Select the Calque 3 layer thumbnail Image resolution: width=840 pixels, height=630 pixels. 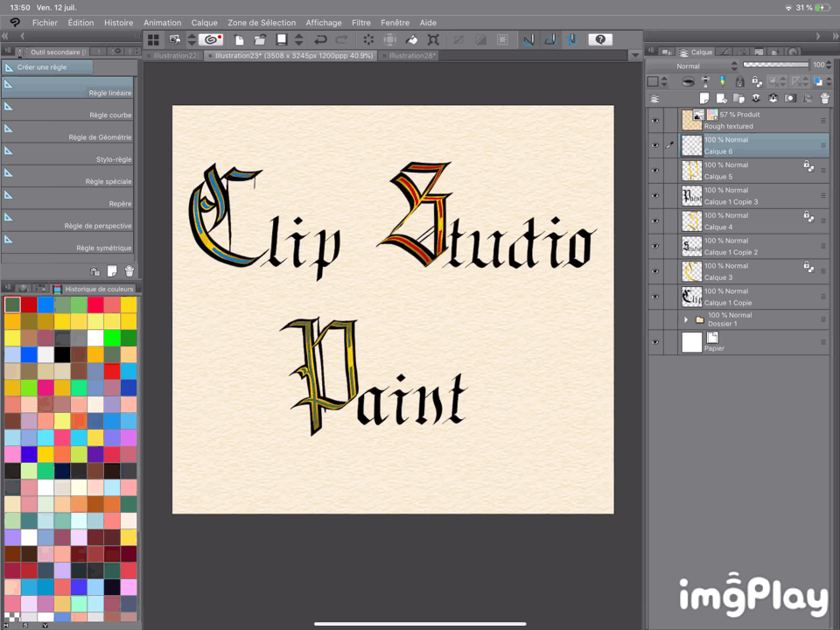pyautogui.click(x=691, y=271)
